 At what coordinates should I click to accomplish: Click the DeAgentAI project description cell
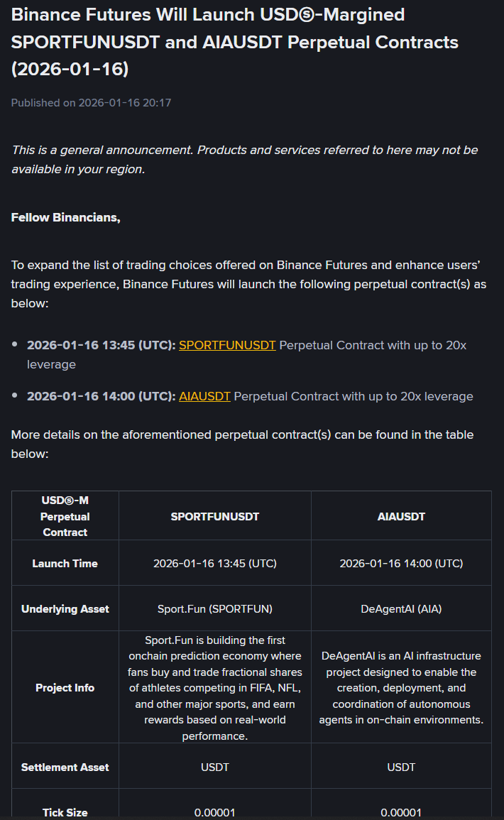[401, 688]
